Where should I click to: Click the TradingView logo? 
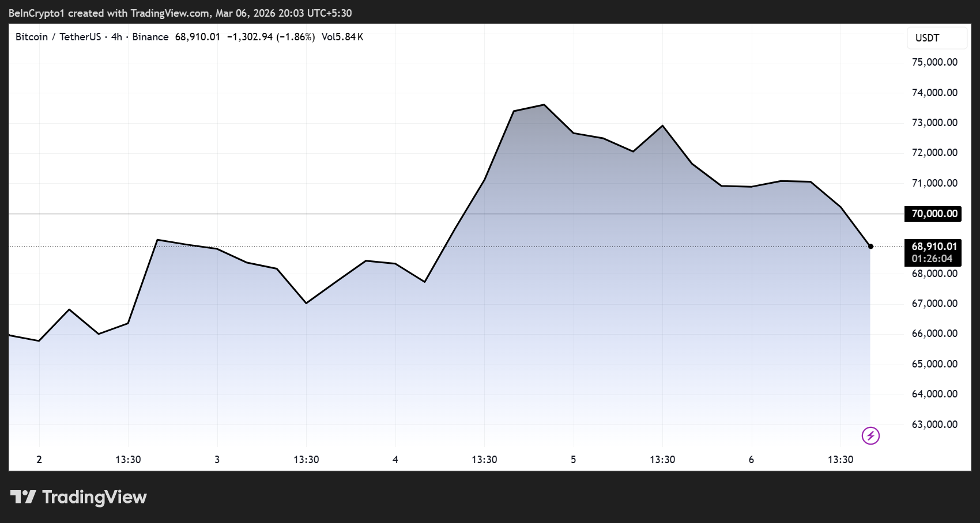coord(78,497)
